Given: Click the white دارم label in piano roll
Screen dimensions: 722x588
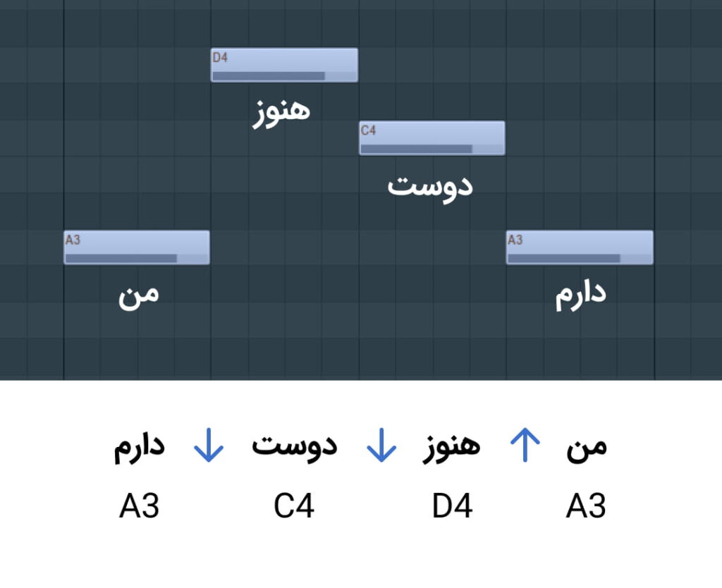Looking at the screenshot, I should click(x=581, y=295).
